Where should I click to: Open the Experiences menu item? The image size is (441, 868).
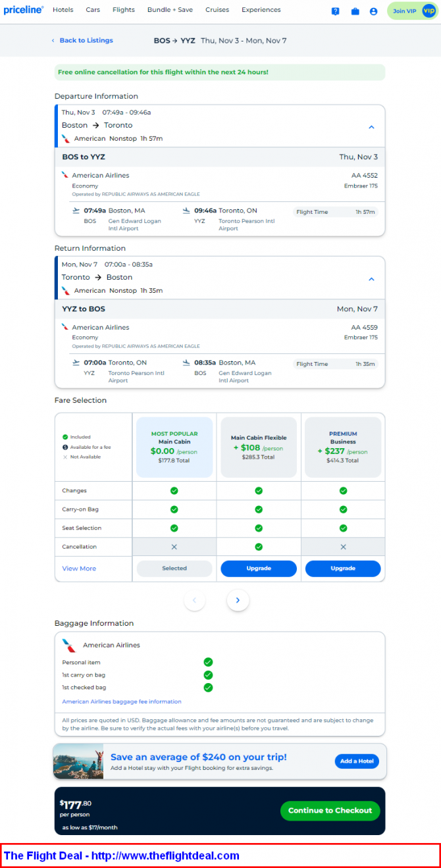click(261, 10)
